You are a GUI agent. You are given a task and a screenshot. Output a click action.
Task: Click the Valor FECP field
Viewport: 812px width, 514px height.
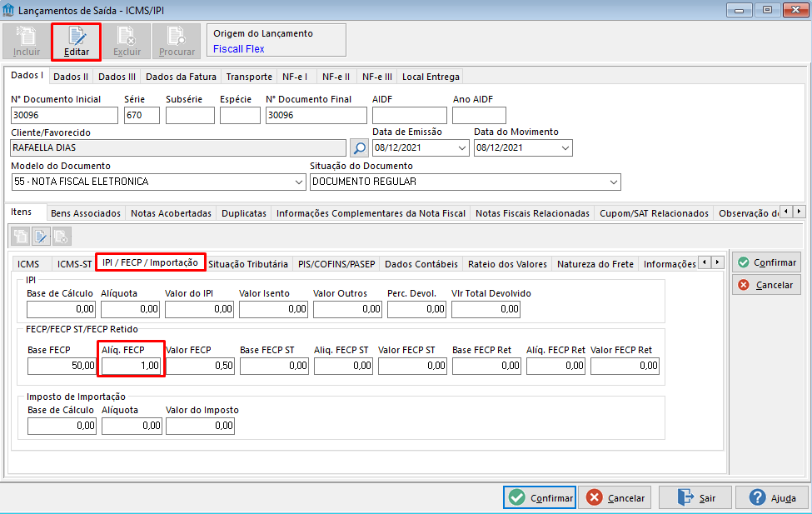(201, 366)
